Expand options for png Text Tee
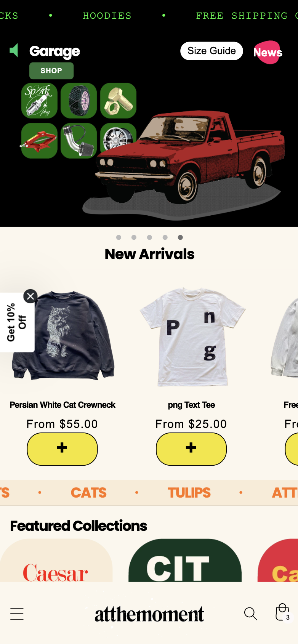298x644 pixels. click(x=191, y=449)
